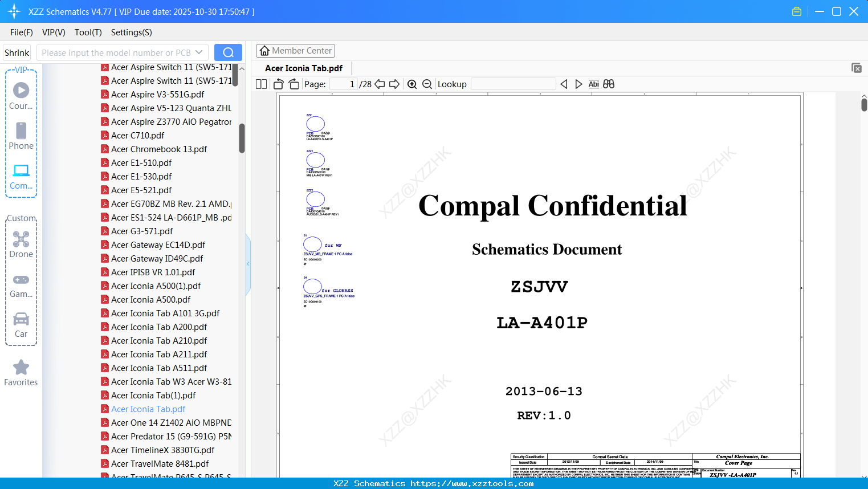This screenshot has width=868, height=489.
Task: Click the XZZ Schematics app logo
Action: point(14,11)
